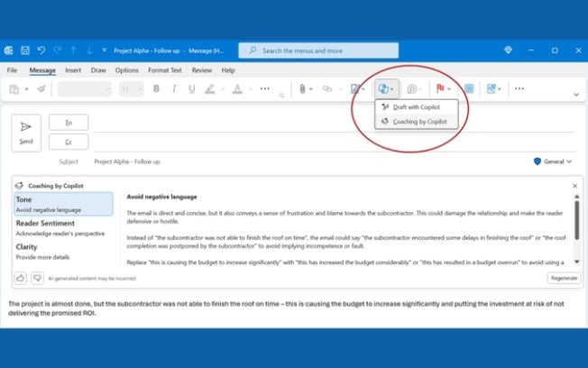
Task: Click the red Follow Up flag
Action: (x=440, y=88)
